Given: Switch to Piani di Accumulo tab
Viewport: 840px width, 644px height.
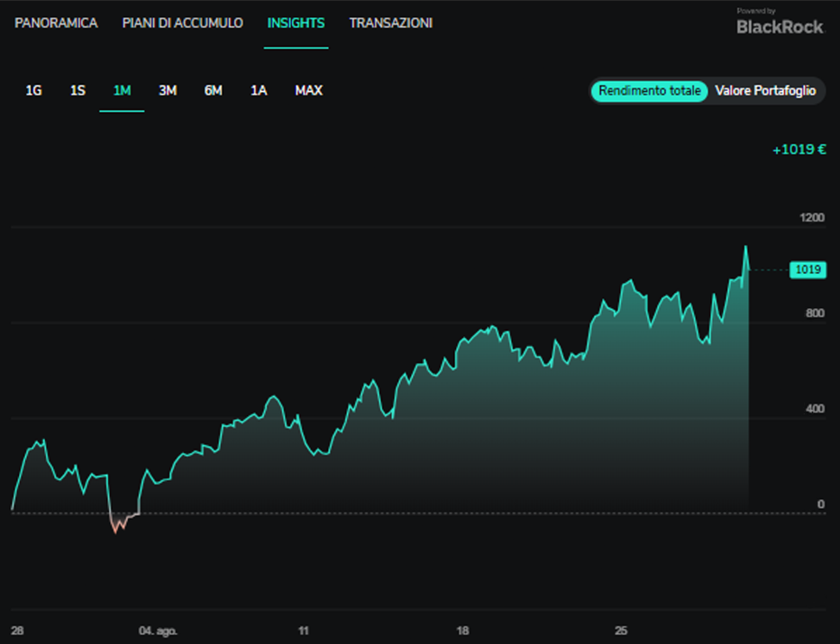Looking at the screenshot, I should 183,23.
